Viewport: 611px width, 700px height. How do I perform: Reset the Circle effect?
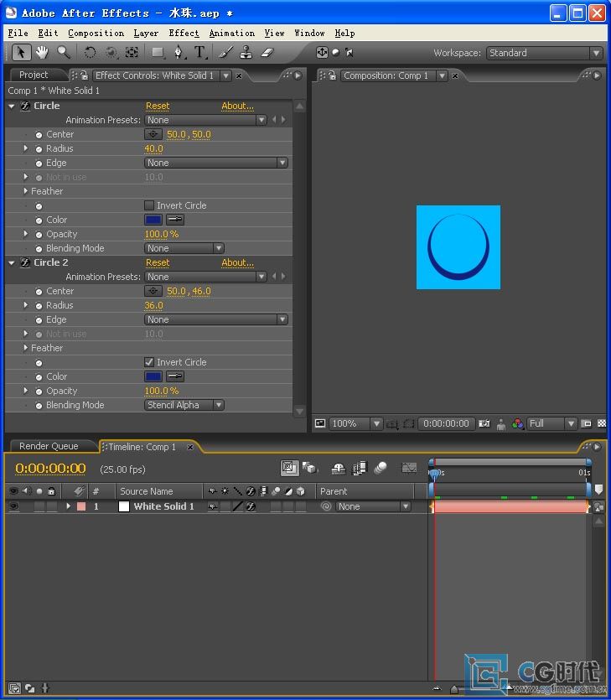(158, 106)
